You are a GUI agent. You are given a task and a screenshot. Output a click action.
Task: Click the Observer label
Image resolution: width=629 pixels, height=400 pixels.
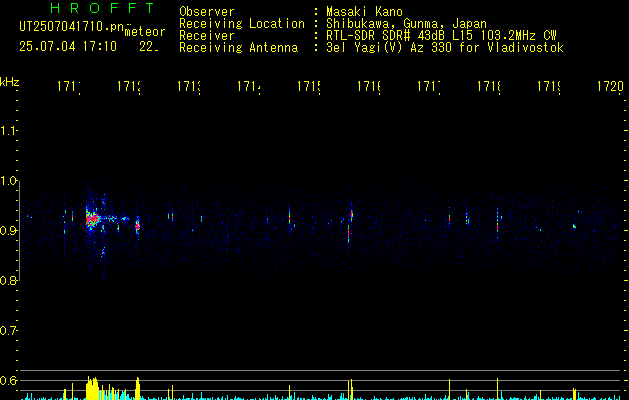[207, 12]
